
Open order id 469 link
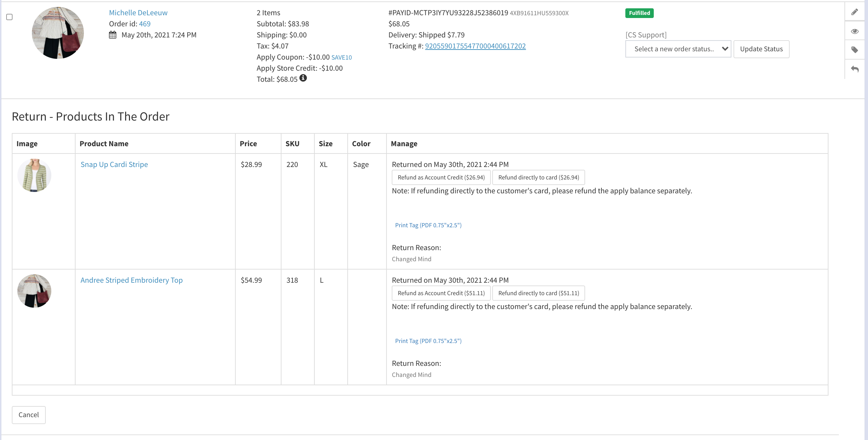145,24
